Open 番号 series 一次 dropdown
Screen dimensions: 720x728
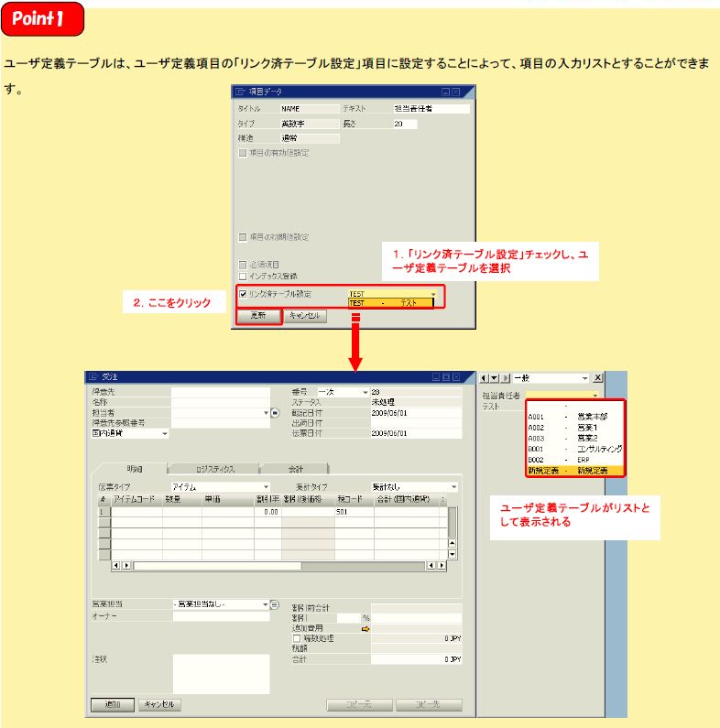365,392
